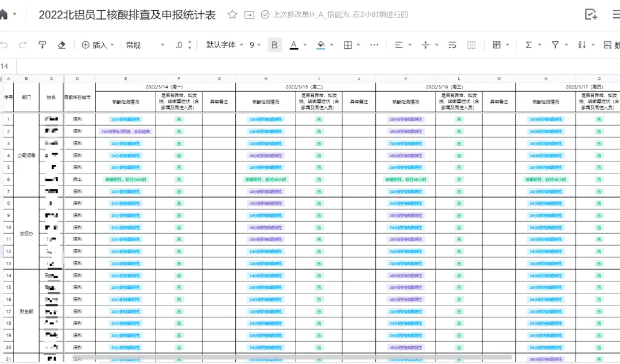
Task: Click the wrap text icon
Action: [452, 45]
